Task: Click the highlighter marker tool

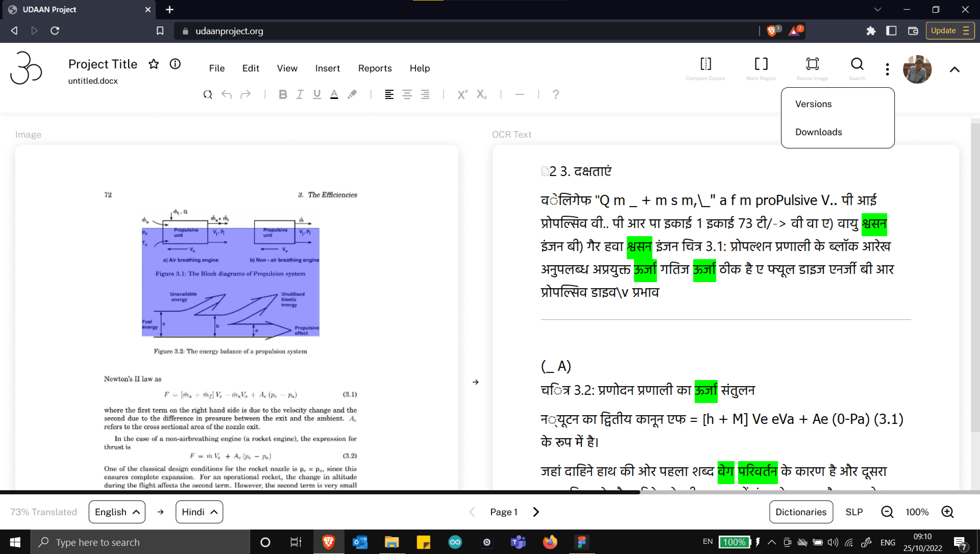Action: coord(352,94)
